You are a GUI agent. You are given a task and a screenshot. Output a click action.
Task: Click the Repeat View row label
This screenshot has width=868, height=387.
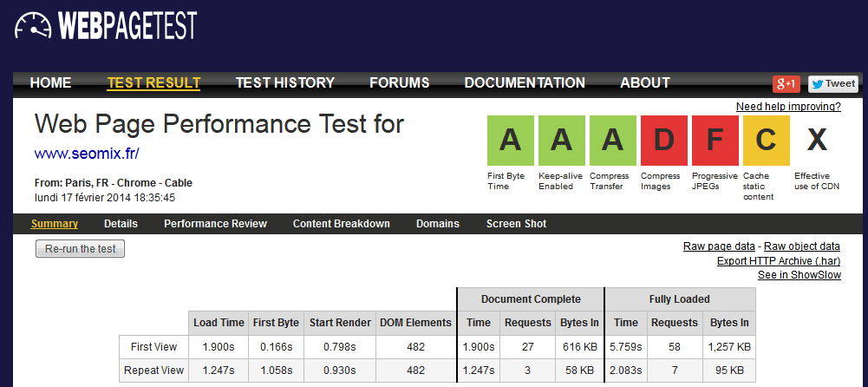coord(153,371)
